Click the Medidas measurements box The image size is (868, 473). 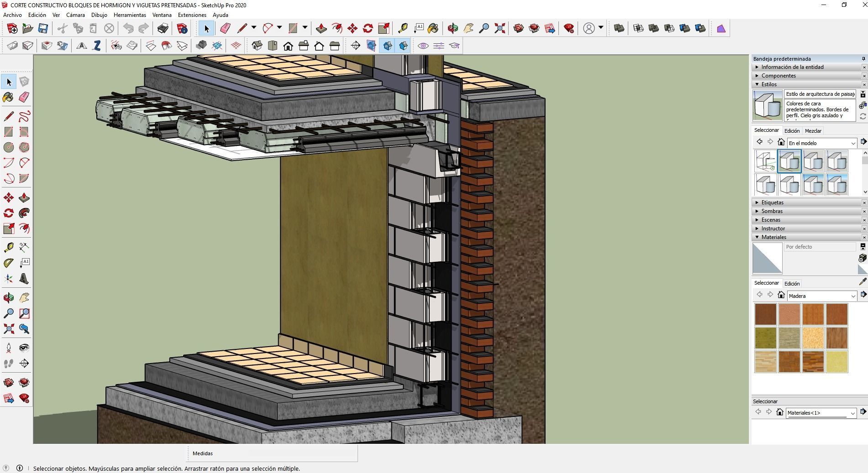[x=272, y=453]
